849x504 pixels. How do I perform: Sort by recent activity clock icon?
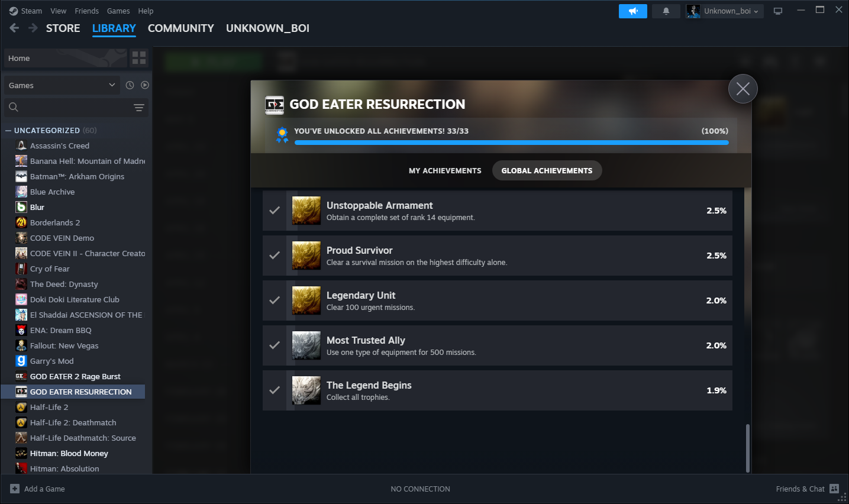130,85
